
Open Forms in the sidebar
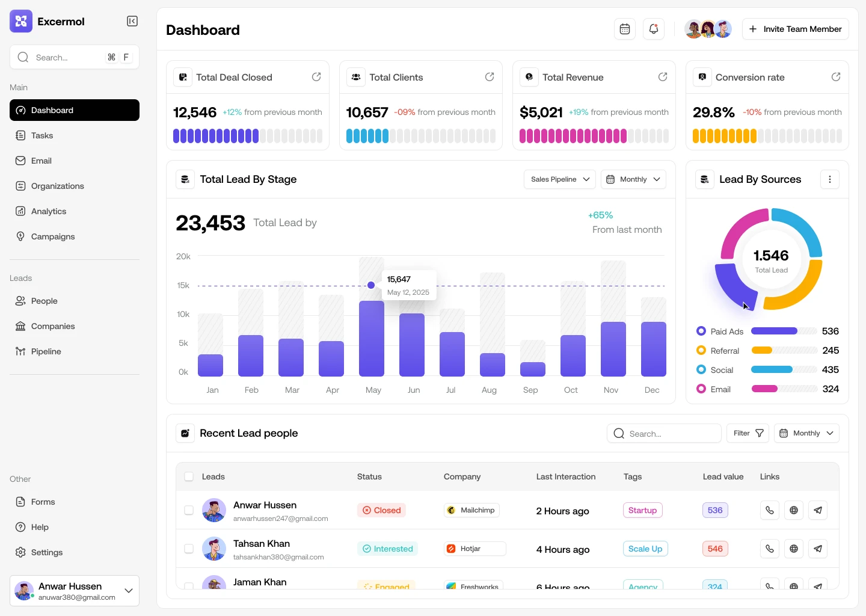pos(75,502)
